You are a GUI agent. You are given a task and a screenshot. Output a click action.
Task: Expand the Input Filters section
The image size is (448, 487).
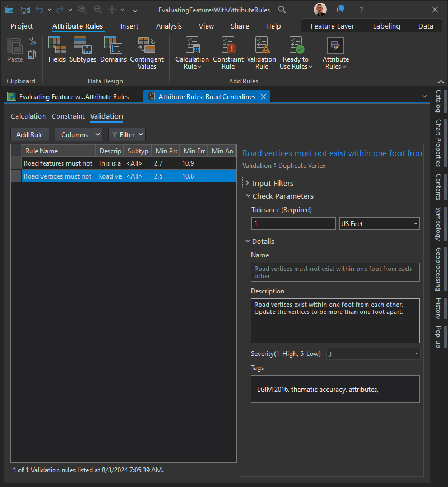248,183
